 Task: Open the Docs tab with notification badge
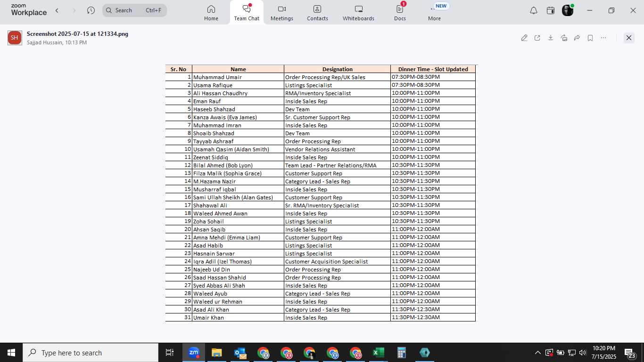[x=400, y=13]
